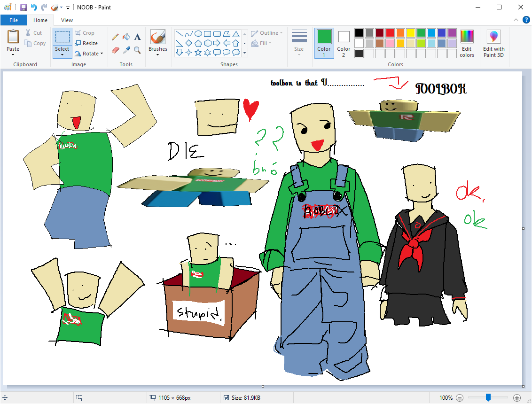Open the Size thickness dropdown
Screen dimensions: 532x404
point(299,43)
